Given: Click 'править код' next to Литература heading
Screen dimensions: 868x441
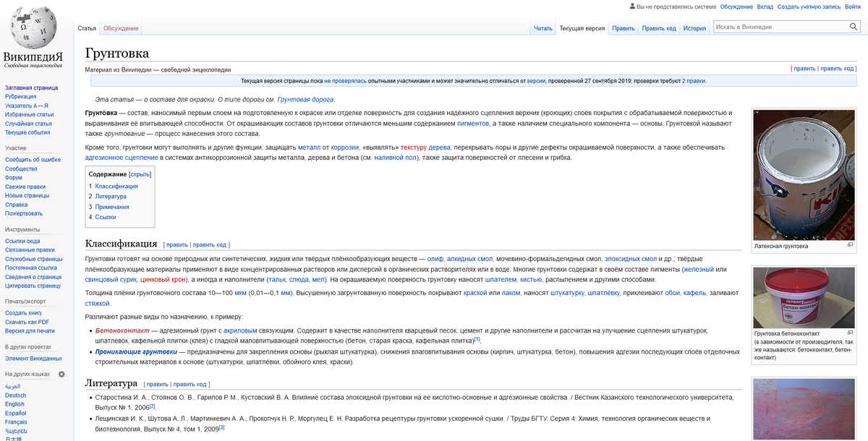Looking at the screenshot, I should point(190,384).
